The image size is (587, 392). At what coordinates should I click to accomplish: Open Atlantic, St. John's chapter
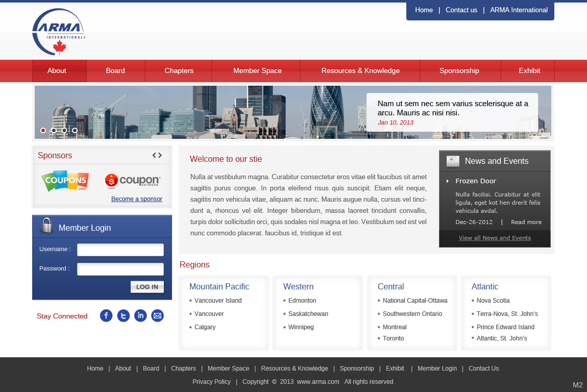tap(502, 338)
